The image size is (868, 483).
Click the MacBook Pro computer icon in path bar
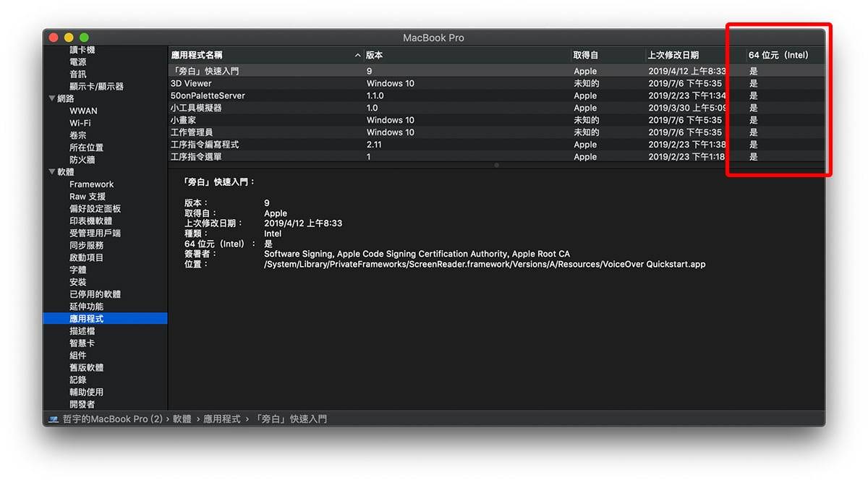54,419
